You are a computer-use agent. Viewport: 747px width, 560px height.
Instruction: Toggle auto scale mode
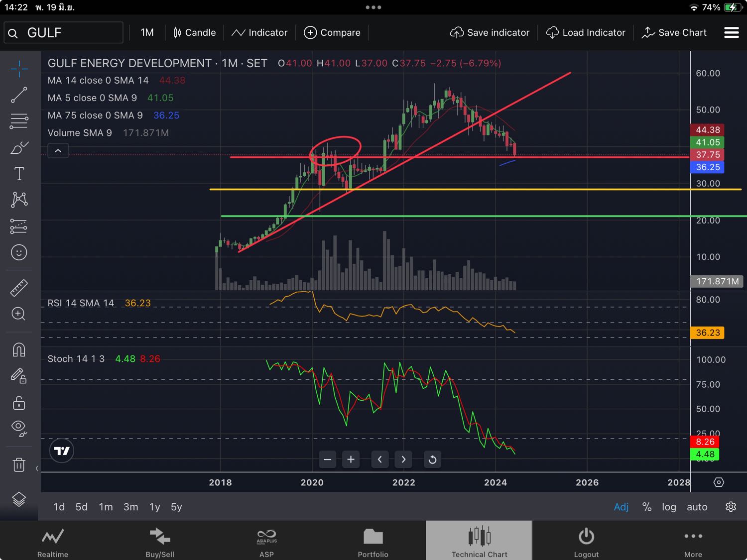(x=697, y=507)
